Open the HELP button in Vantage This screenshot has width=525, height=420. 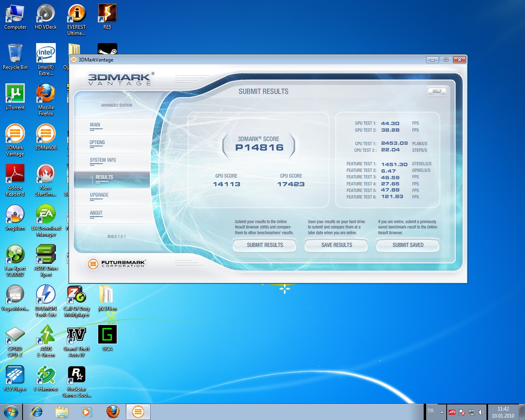pyautogui.click(x=437, y=91)
